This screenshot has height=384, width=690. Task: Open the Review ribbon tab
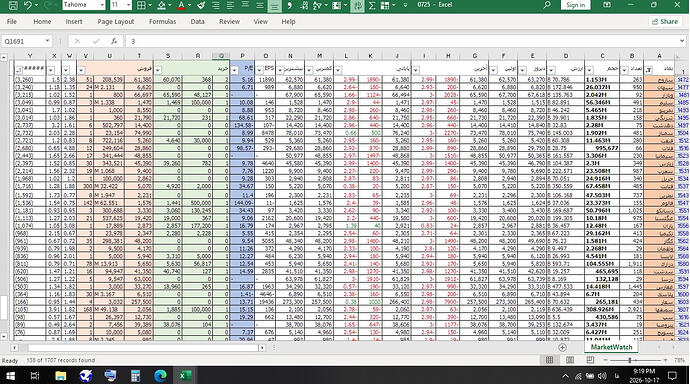(229, 22)
